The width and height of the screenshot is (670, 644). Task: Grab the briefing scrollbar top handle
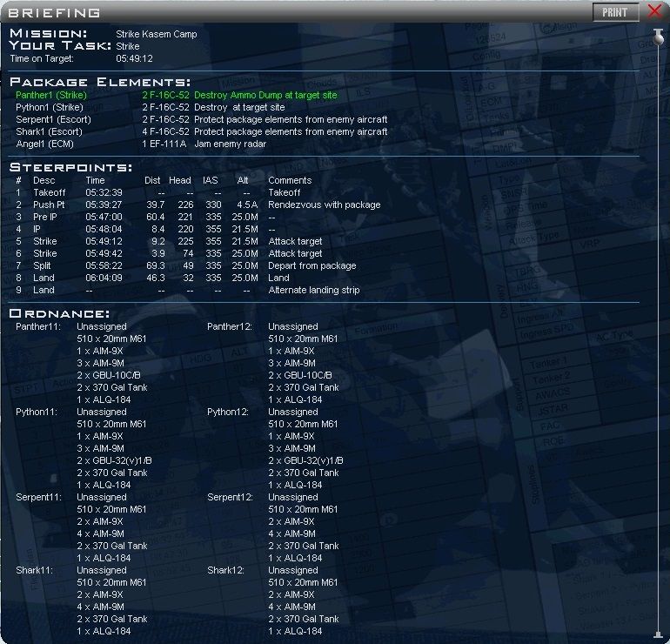click(658, 37)
